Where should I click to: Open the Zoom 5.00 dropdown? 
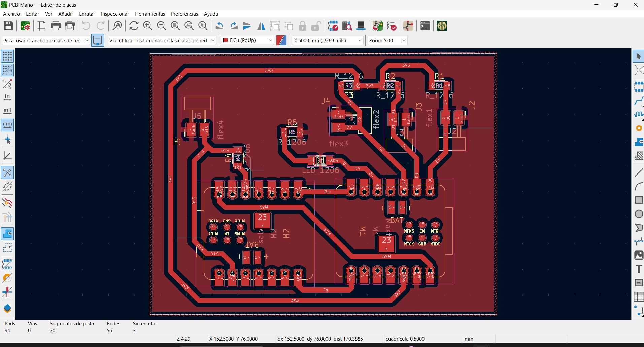[x=387, y=40]
